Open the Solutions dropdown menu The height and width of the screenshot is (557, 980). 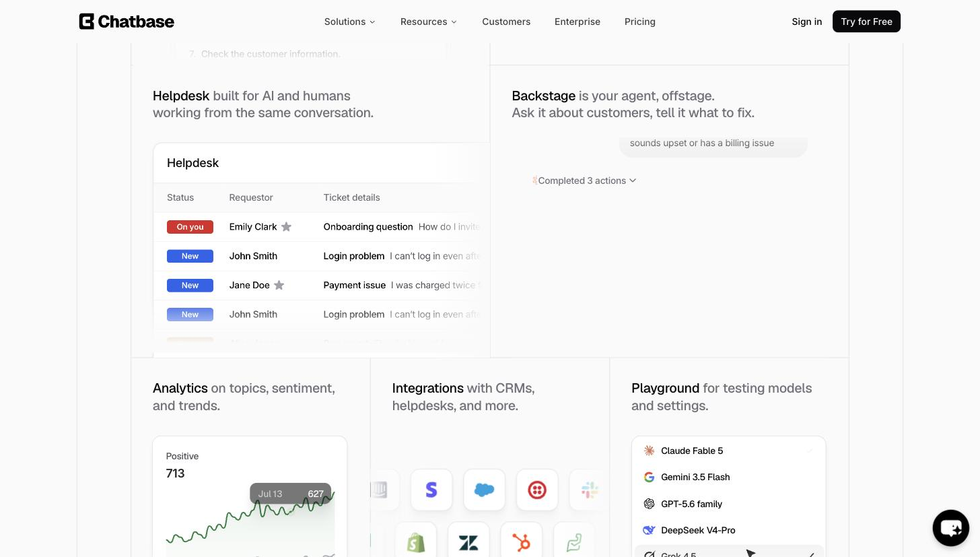point(349,22)
